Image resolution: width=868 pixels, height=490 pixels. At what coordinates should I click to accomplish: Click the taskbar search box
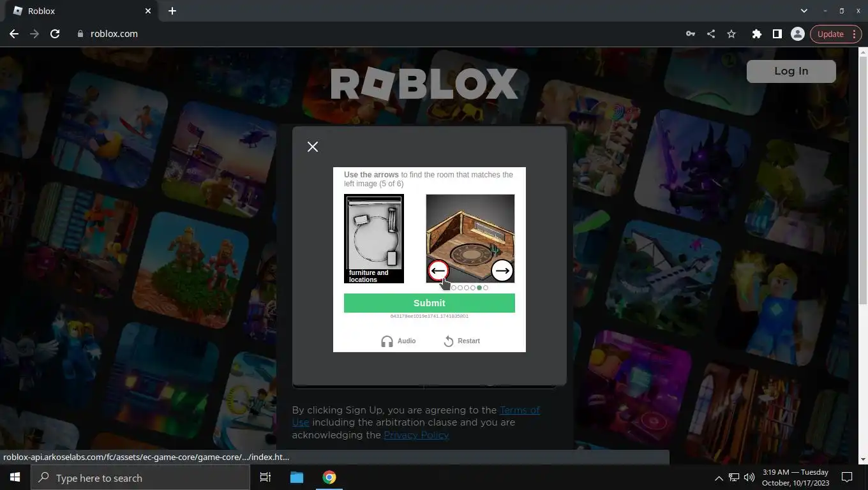point(140,477)
